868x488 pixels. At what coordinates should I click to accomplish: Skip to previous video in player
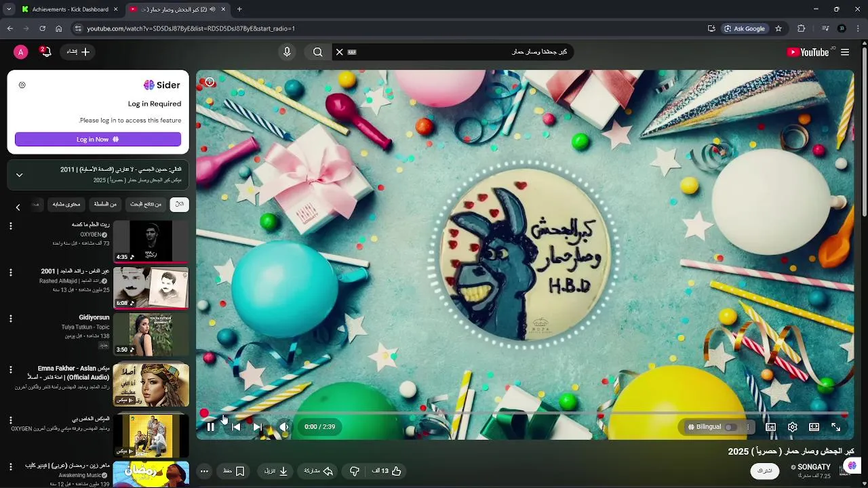[x=236, y=427]
